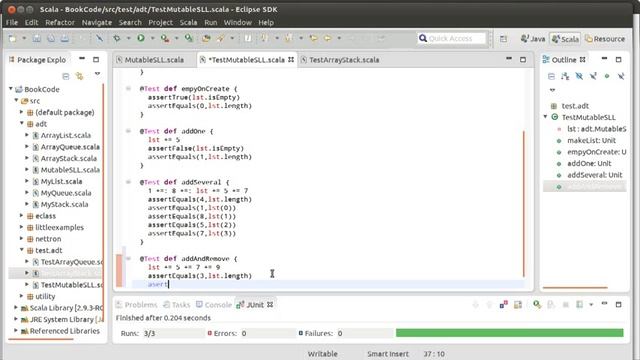Minimize the editor area
This screenshot has width=640, height=360.
click(x=509, y=59)
